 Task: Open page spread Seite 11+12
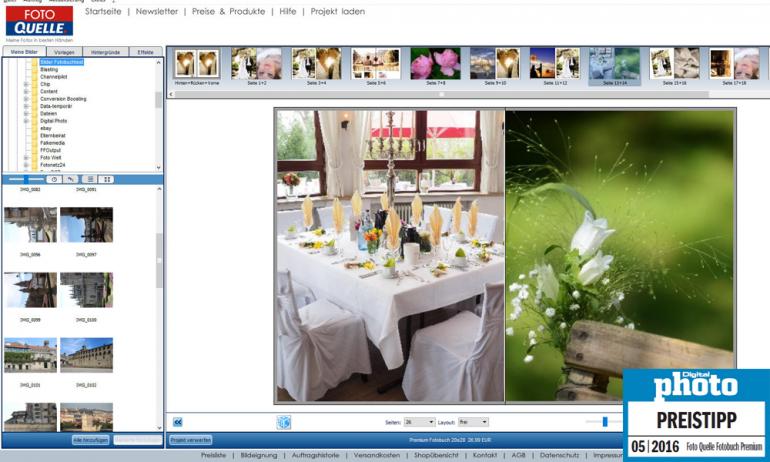[x=555, y=67]
